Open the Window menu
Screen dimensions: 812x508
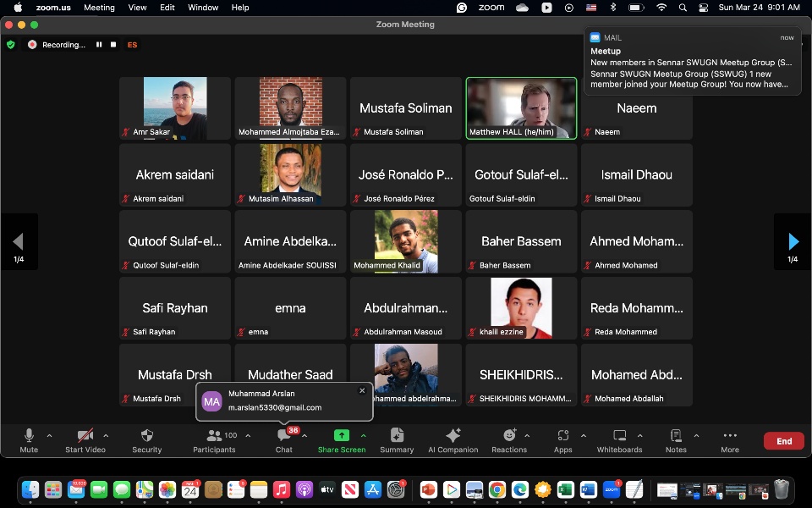(203, 8)
